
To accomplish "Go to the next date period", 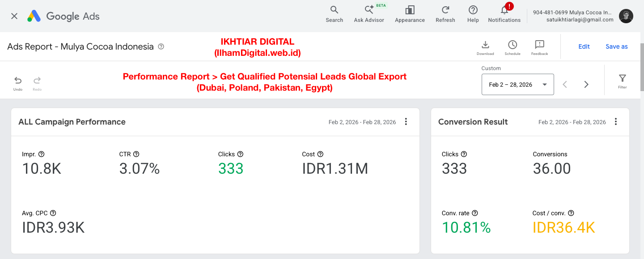I will click(x=586, y=84).
